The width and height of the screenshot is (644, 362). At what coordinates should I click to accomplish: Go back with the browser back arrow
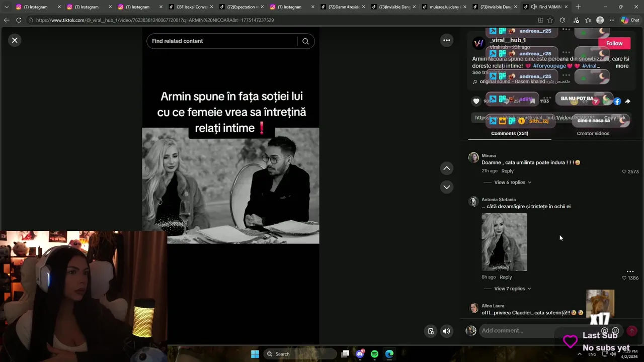tap(7, 20)
